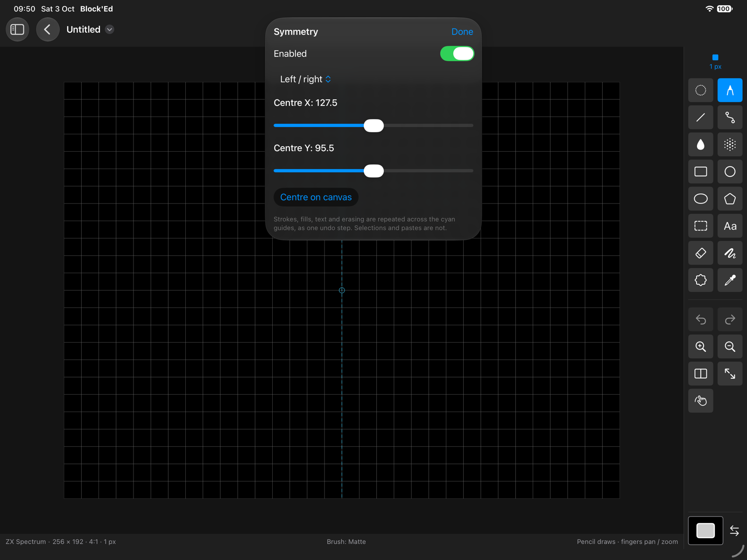
Task: Select the scribble freehand tool
Action: coord(730,253)
